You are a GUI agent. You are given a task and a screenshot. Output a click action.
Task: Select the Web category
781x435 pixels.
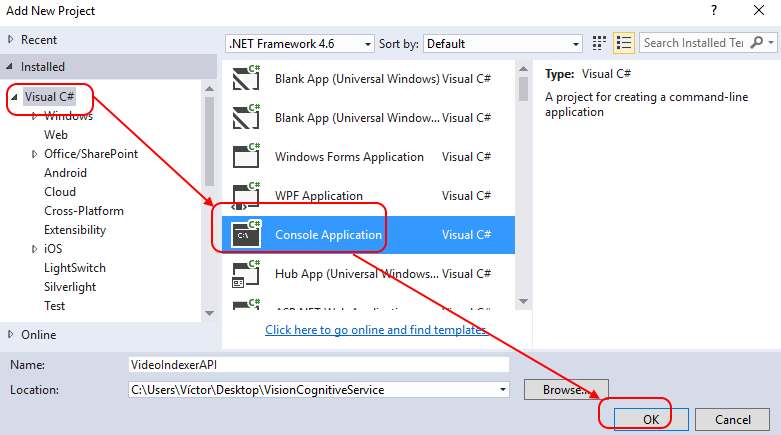(56, 135)
